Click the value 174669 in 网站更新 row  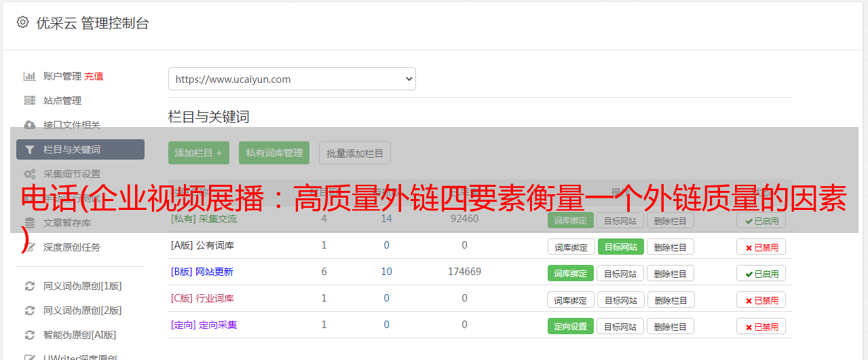(464, 272)
